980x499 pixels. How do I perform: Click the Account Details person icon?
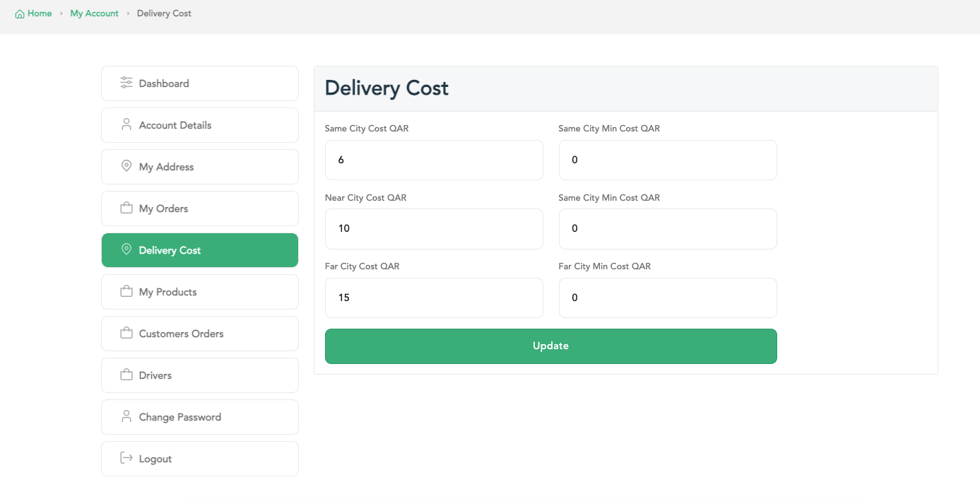click(126, 124)
